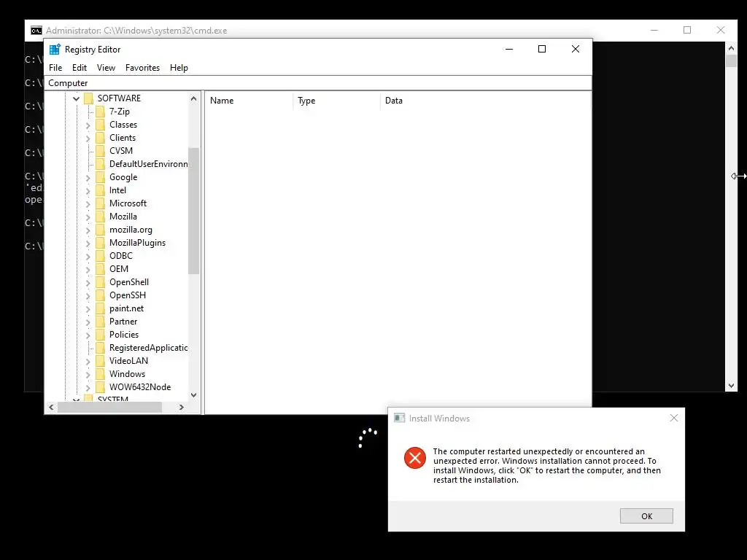The height and width of the screenshot is (560, 747).
Task: Close the Registry Editor window
Action: click(x=576, y=49)
